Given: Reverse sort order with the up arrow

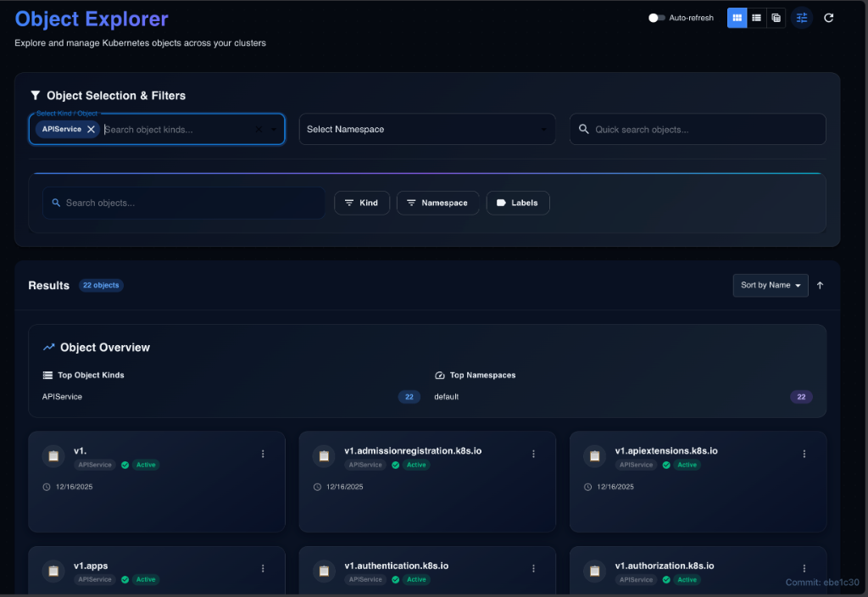Looking at the screenshot, I should (821, 286).
